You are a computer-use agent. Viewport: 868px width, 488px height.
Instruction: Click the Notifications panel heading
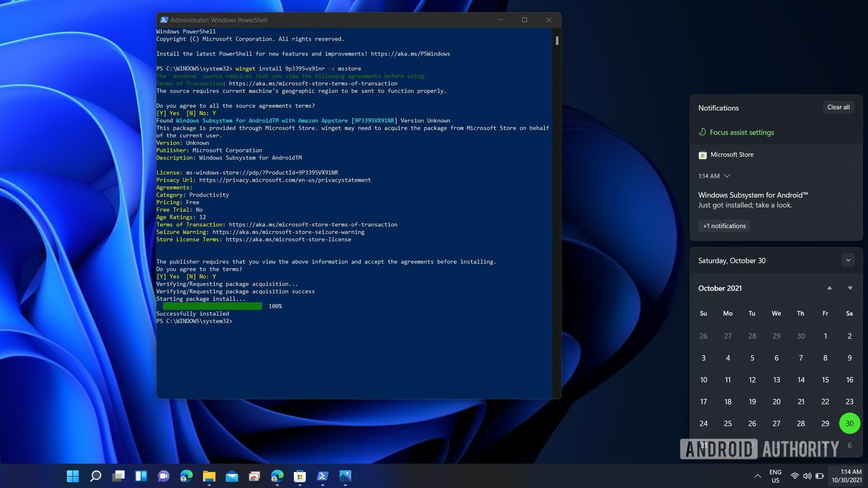(x=718, y=108)
